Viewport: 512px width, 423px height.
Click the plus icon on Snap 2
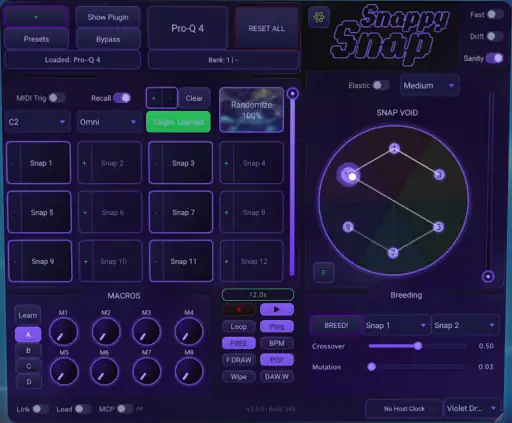coord(84,163)
